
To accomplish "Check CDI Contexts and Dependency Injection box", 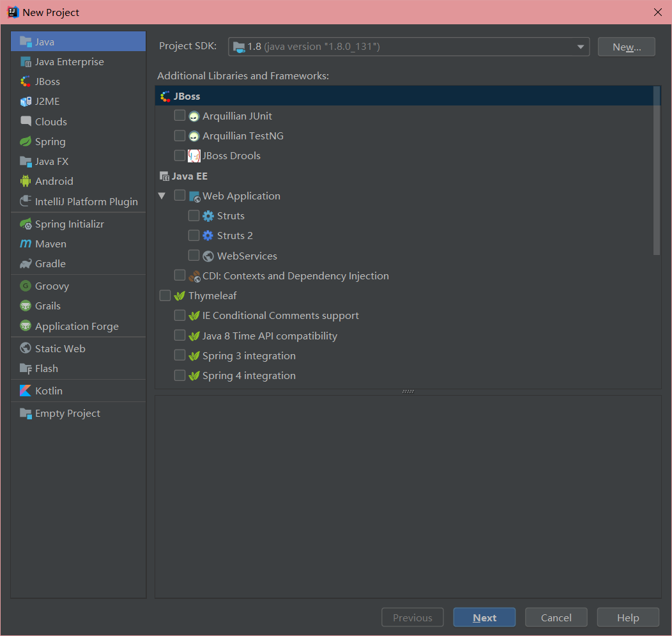I will [x=179, y=275].
